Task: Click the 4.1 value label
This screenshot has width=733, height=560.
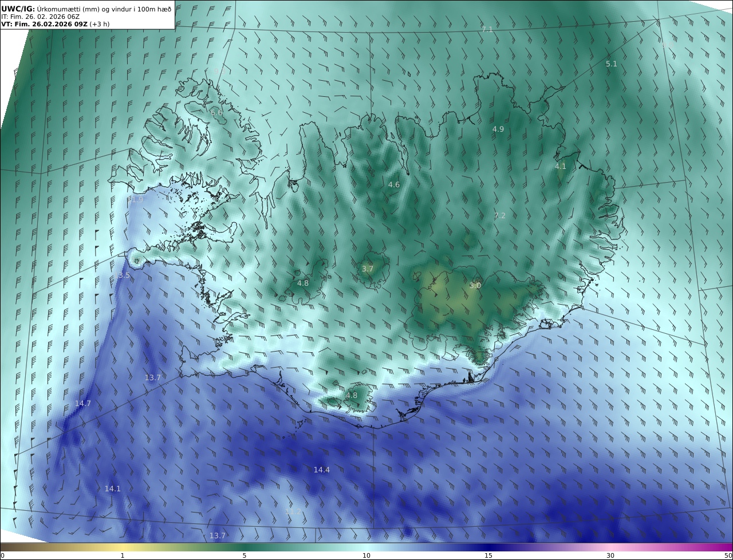Action: 560,167
